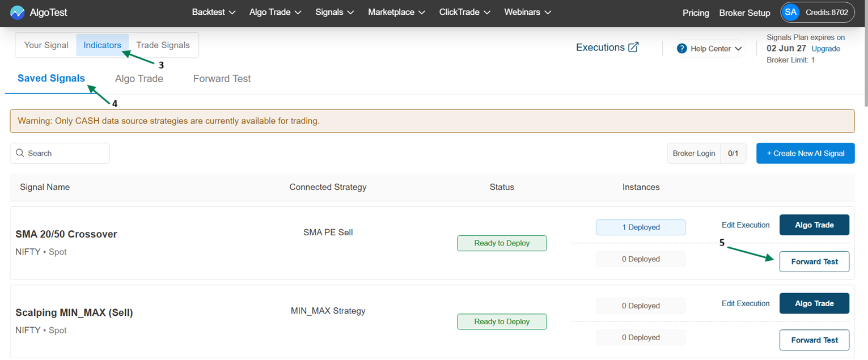Open the Forward Test tab
Viewport: 868px width, 360px height.
click(x=222, y=79)
